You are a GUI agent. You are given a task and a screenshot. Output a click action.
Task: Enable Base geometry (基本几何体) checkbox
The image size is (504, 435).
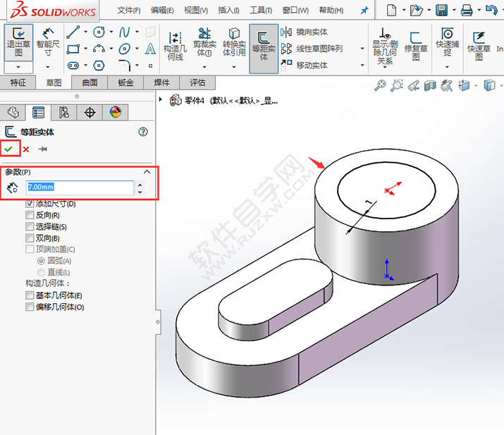(30, 295)
